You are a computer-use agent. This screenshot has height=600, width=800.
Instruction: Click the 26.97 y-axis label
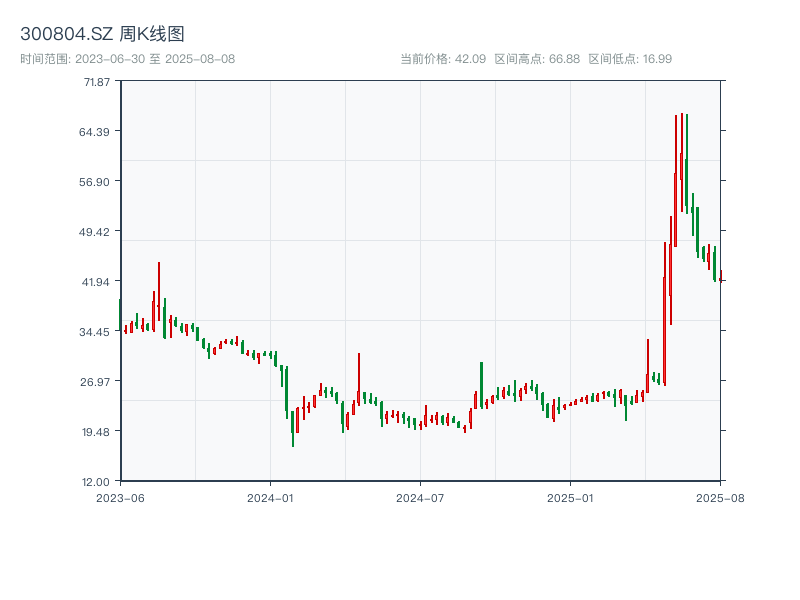94,382
